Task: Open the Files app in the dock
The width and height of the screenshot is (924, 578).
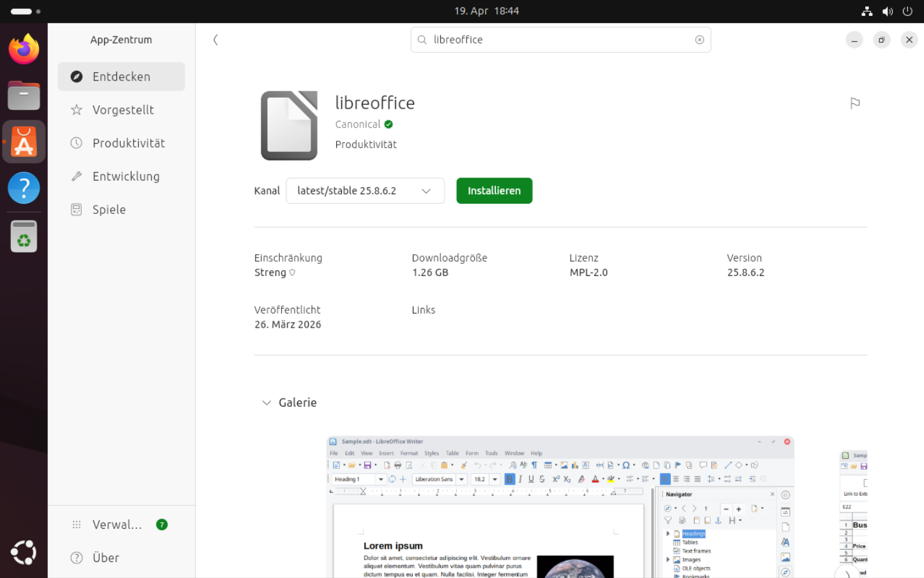Action: (x=24, y=96)
